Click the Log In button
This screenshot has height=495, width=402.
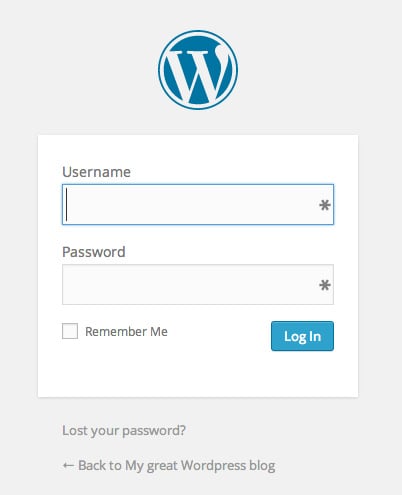[302, 336]
